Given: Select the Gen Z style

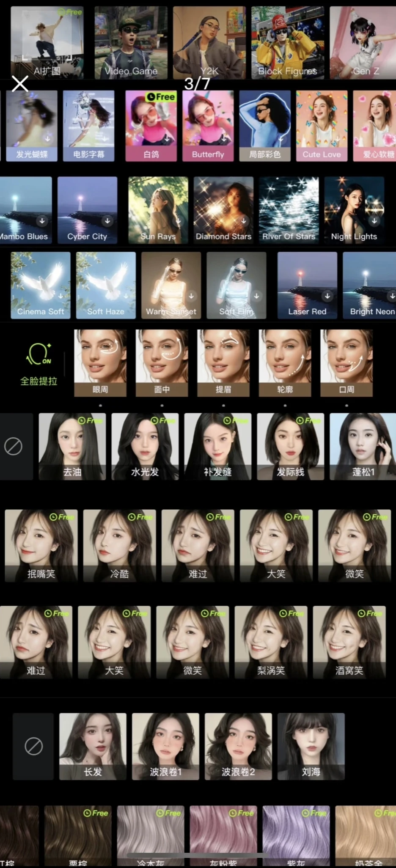Looking at the screenshot, I should [363, 42].
